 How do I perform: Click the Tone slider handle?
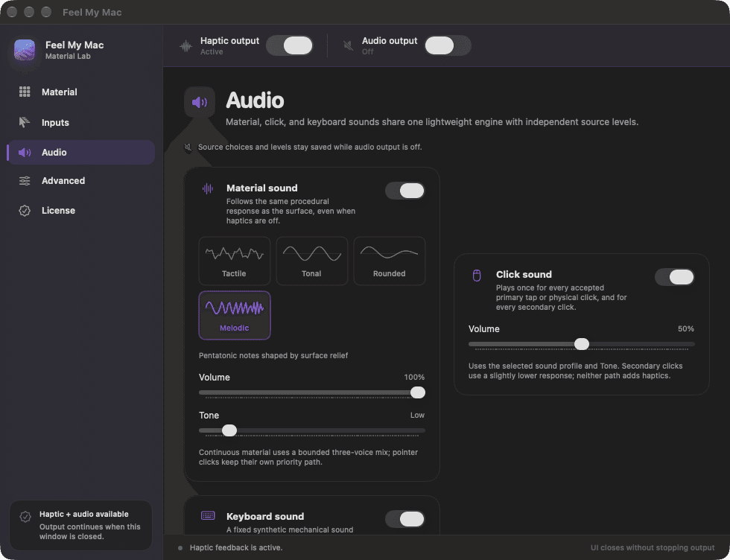pos(229,430)
